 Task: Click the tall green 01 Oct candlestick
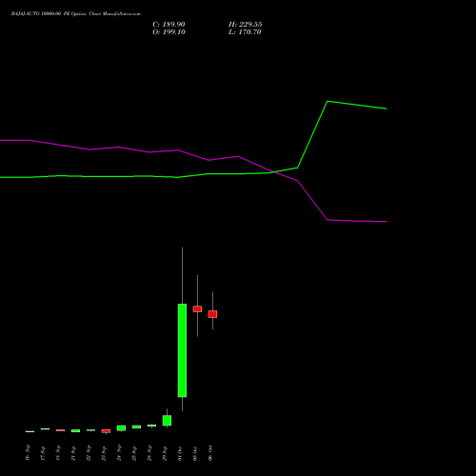[x=182, y=350]
